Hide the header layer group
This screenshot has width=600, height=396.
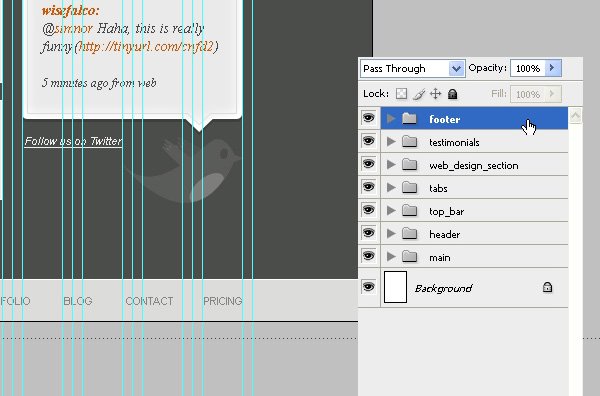coord(368,233)
